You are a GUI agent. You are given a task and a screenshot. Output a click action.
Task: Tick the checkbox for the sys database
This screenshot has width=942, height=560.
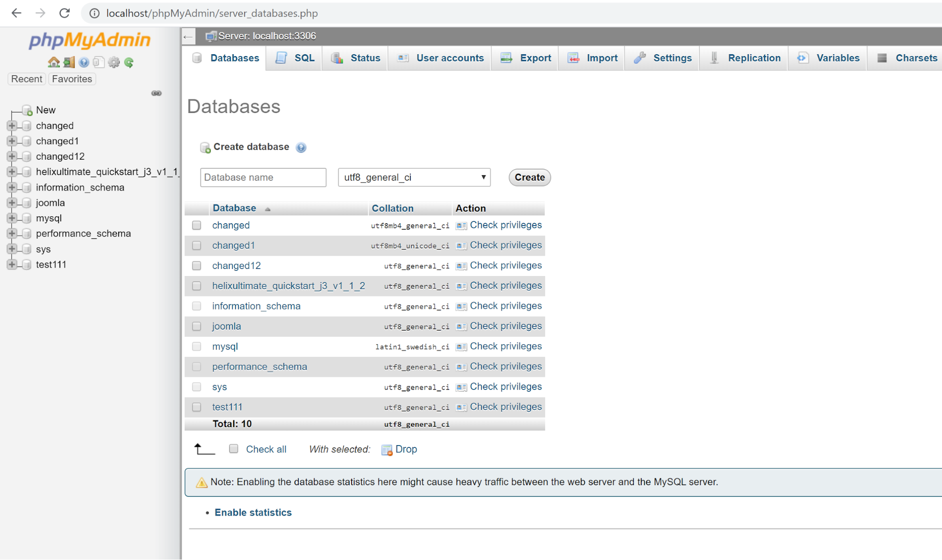[x=197, y=387]
